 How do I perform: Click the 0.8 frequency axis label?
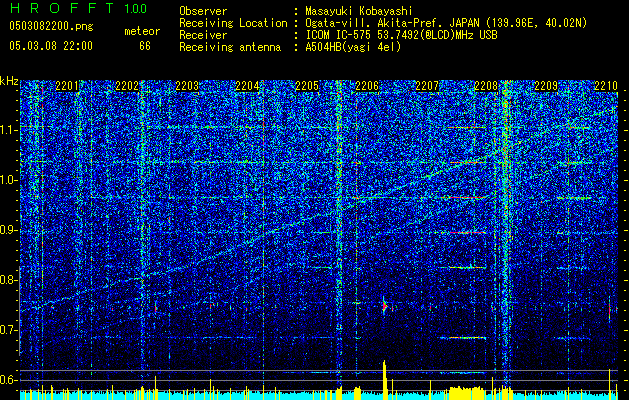tap(8, 280)
